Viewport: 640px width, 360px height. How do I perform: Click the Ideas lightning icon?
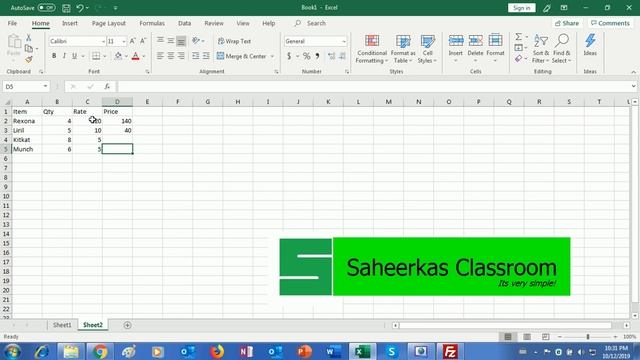(590, 41)
